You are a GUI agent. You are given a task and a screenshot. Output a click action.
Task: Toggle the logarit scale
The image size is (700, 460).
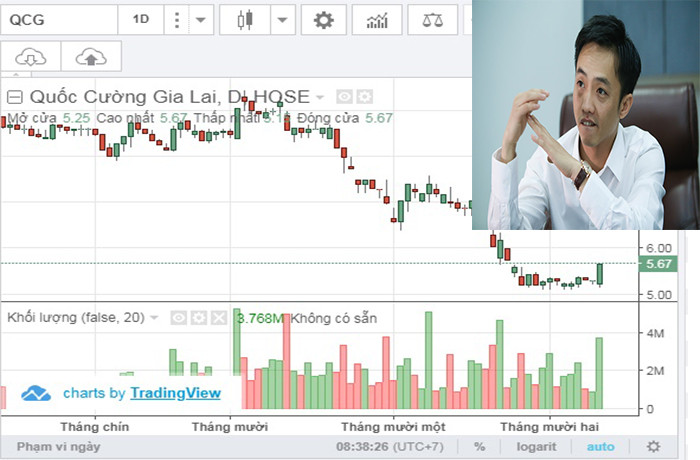coord(537,447)
